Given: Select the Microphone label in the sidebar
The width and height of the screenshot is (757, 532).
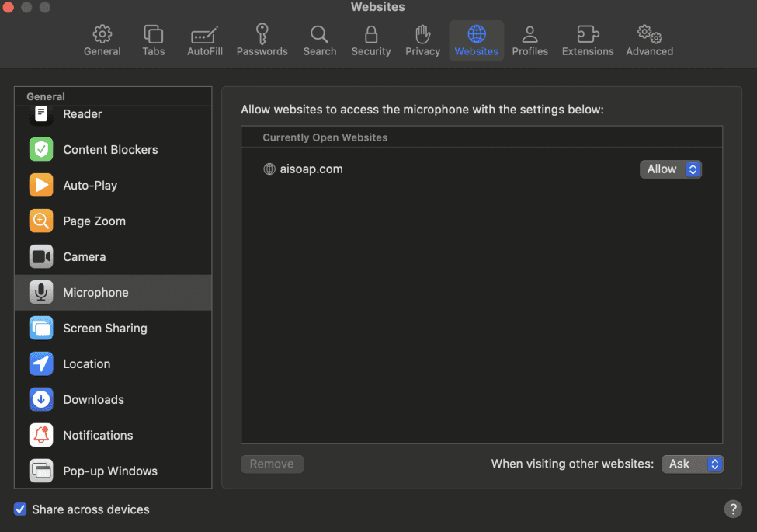Looking at the screenshot, I should coord(95,293).
